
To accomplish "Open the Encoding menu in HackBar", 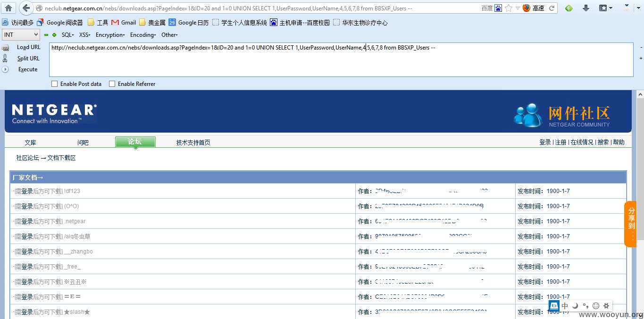I will pyautogui.click(x=143, y=35).
